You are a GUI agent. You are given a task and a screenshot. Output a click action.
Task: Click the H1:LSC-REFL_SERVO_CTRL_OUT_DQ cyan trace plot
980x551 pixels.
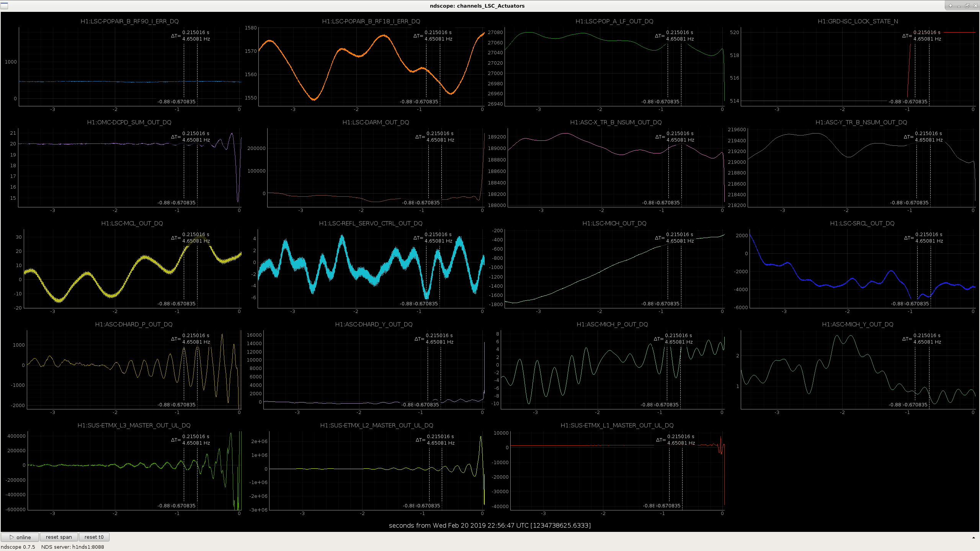coord(371,268)
